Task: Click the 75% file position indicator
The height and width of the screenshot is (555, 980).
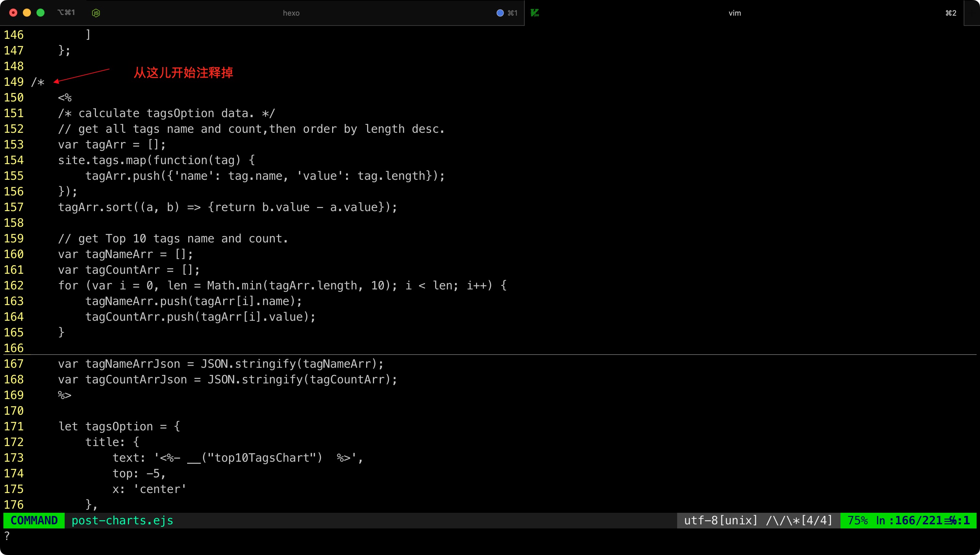Action: point(858,520)
